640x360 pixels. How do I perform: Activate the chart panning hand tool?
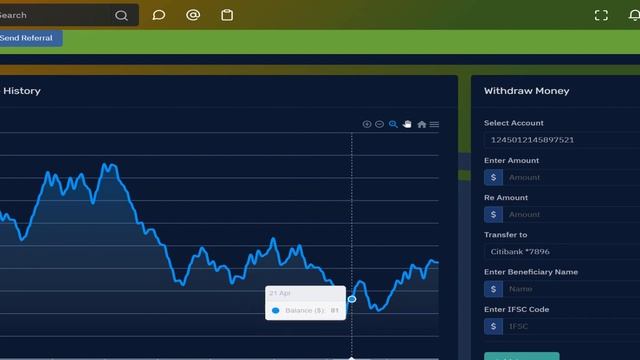tap(407, 124)
